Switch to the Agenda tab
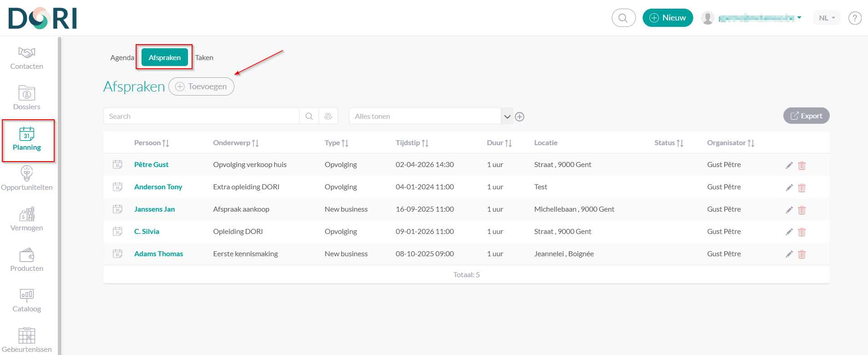This screenshot has width=868, height=355. [122, 58]
